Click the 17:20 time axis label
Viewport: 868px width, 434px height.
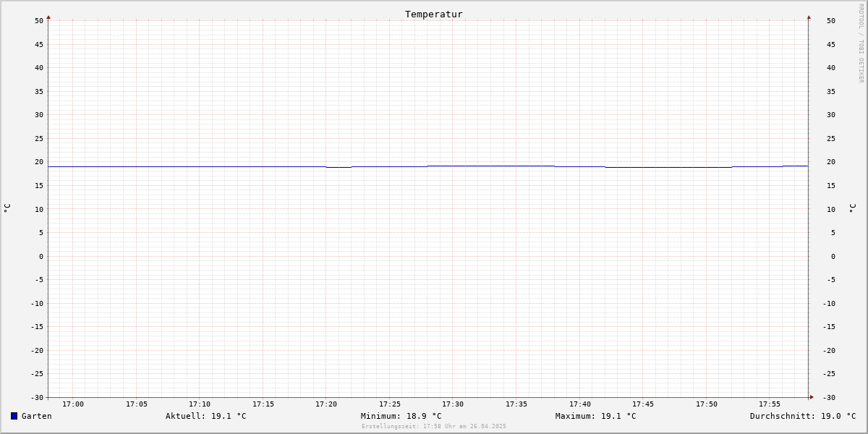(326, 404)
